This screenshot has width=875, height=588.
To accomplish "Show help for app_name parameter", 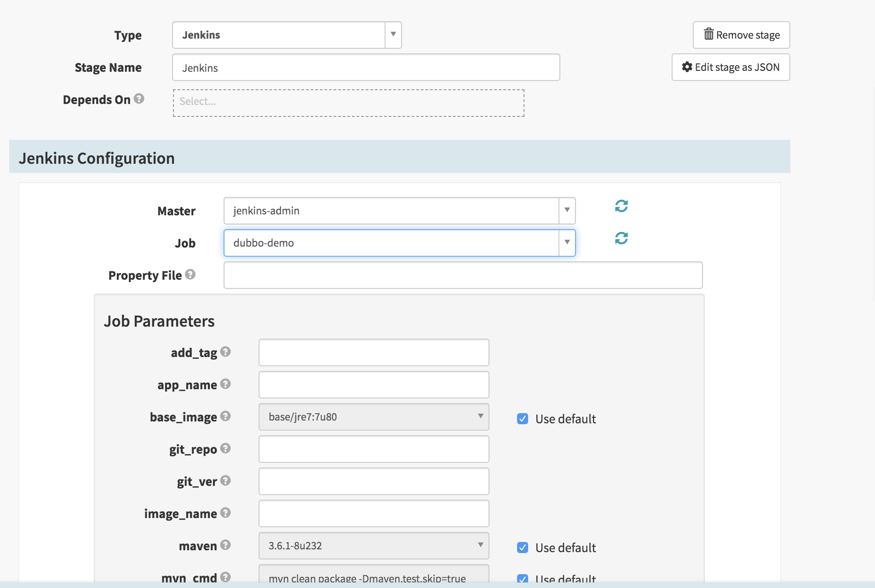I will [225, 384].
